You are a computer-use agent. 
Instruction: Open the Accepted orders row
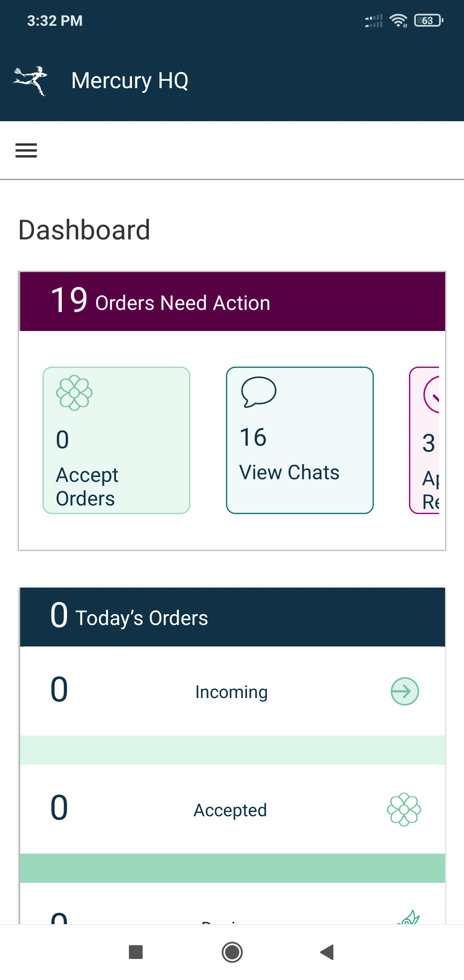pyautogui.click(x=232, y=809)
